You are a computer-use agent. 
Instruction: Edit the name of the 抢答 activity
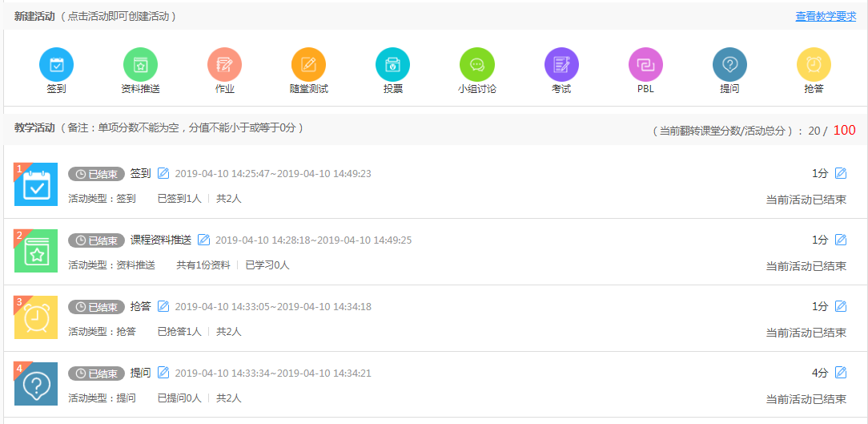tap(163, 306)
